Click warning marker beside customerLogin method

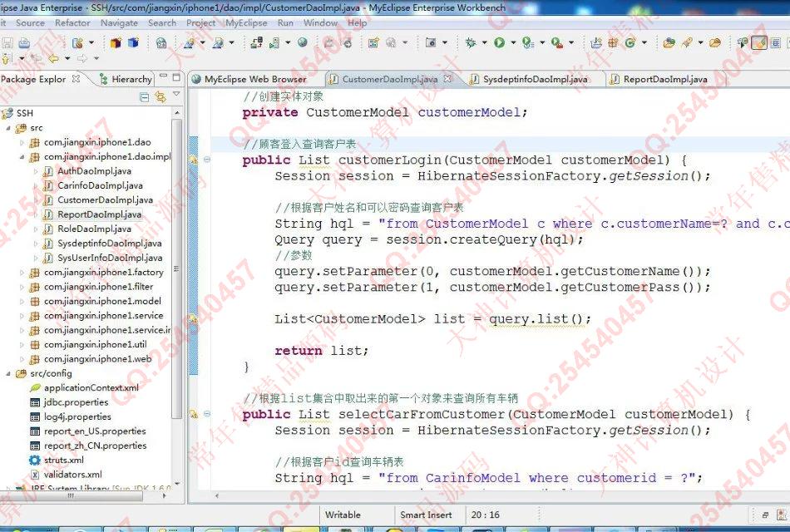pyautogui.click(x=193, y=160)
